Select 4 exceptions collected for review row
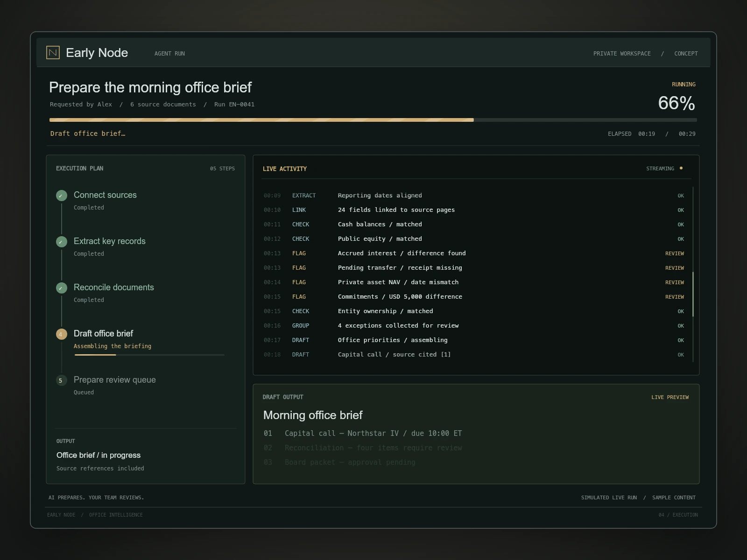747x560 pixels. [474, 326]
